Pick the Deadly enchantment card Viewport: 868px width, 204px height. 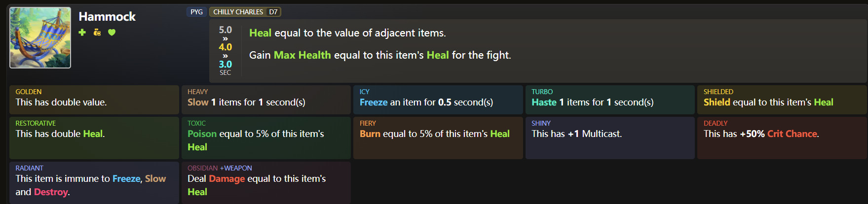(x=782, y=137)
